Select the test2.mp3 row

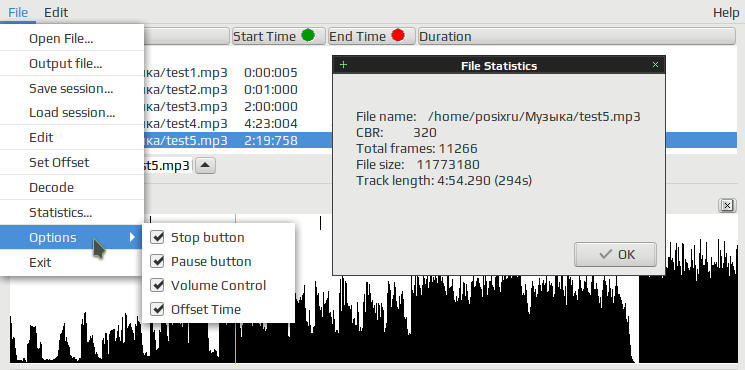click(x=238, y=90)
